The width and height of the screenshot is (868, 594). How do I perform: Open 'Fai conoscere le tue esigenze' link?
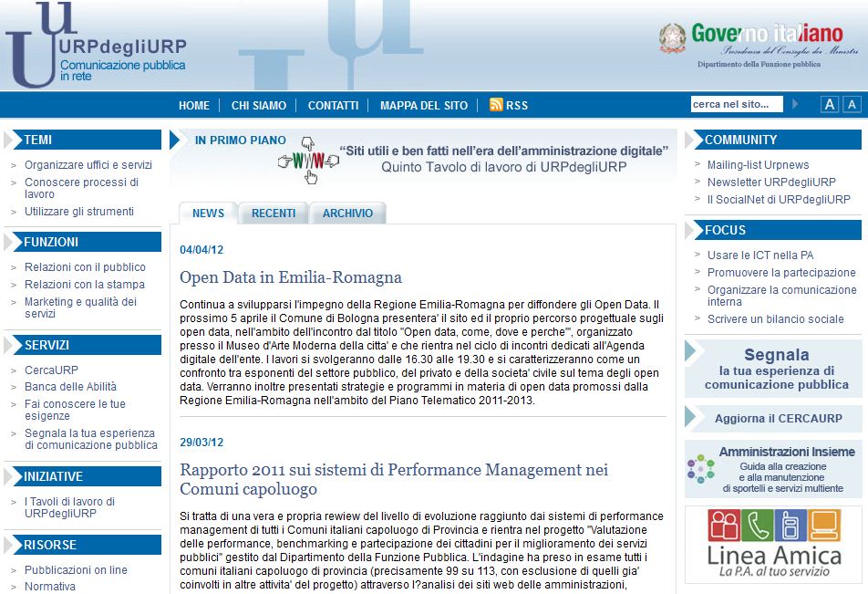coord(75,410)
